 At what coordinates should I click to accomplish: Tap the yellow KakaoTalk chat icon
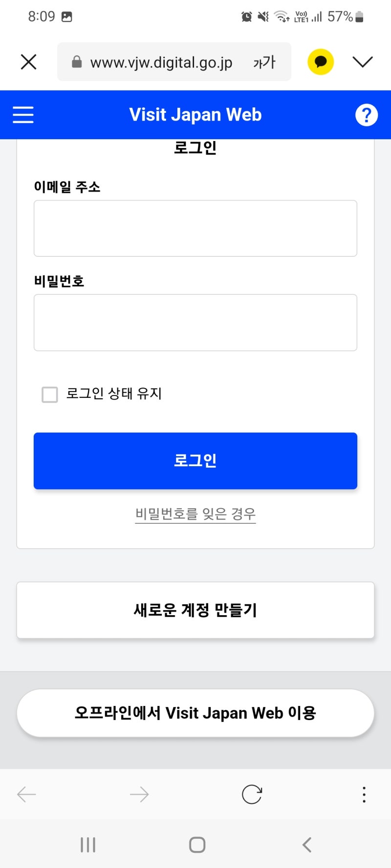(320, 62)
